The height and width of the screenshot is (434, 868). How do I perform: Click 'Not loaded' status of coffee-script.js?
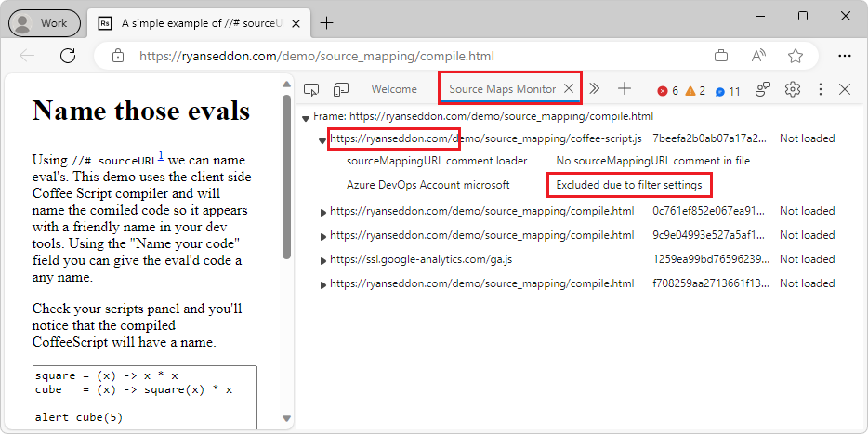(x=807, y=138)
